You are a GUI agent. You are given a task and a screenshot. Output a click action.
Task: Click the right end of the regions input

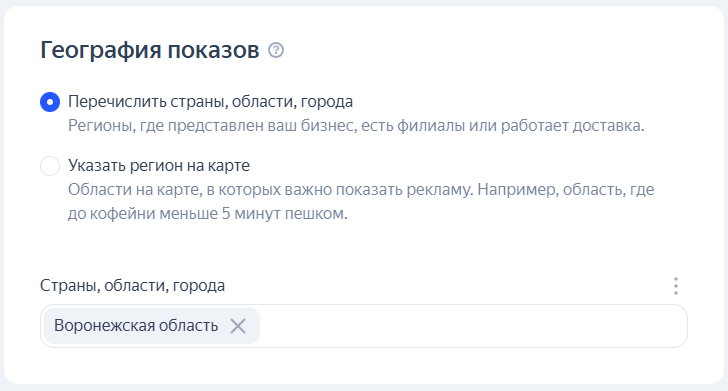(x=669, y=326)
